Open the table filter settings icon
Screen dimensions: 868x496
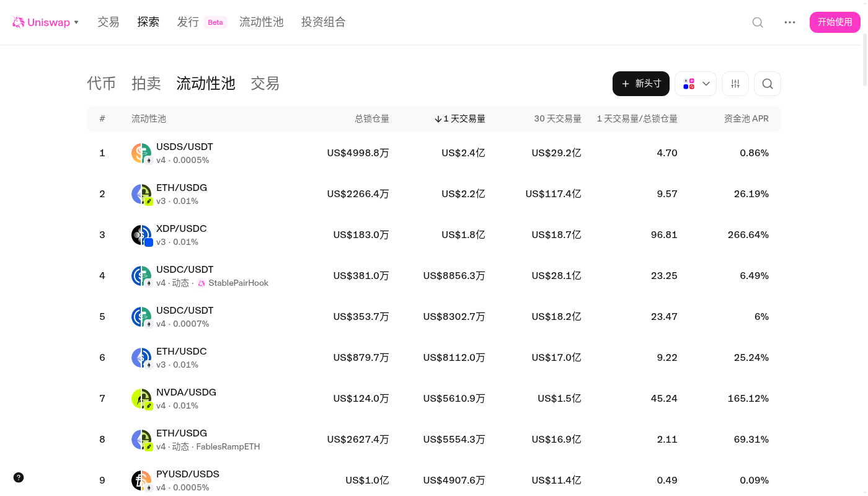[x=735, y=84]
